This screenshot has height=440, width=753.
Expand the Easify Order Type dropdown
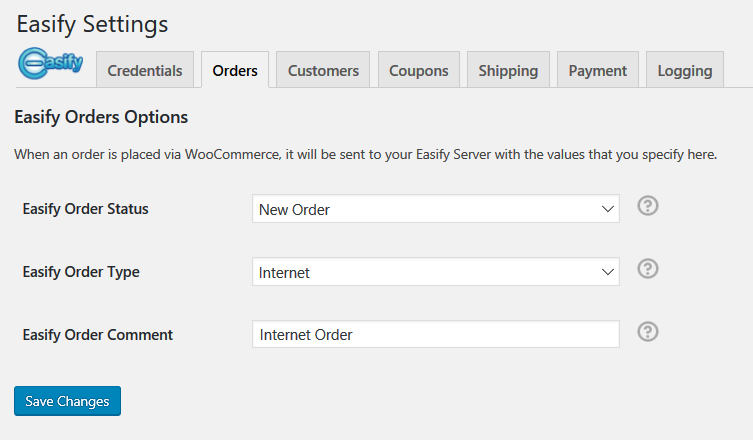point(436,272)
